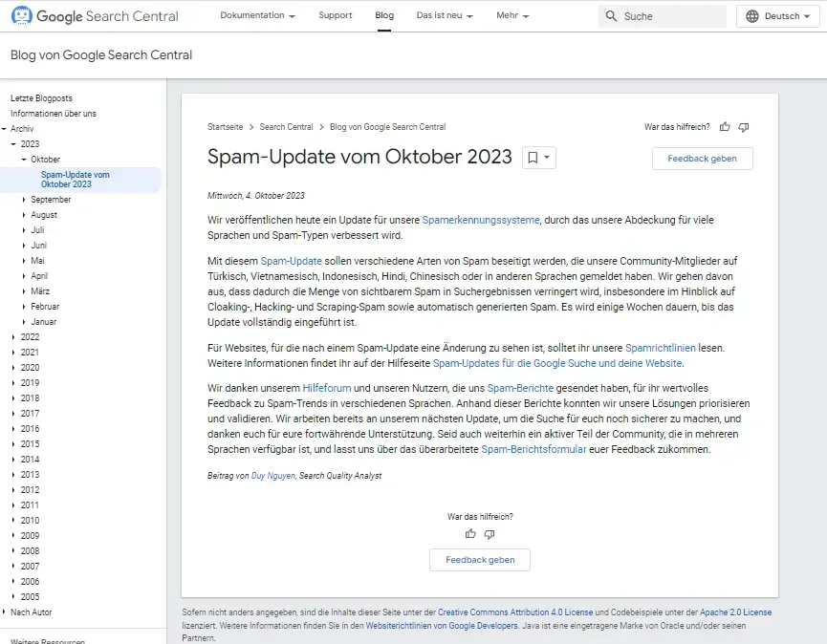The width and height of the screenshot is (827, 644).
Task: Expand the 2022 archive year
Action: point(13,336)
